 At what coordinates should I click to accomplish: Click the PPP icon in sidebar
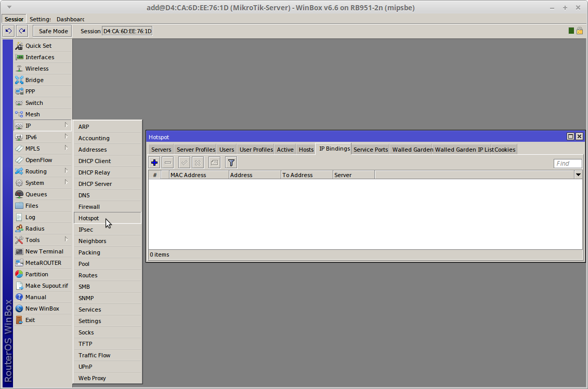(19, 91)
